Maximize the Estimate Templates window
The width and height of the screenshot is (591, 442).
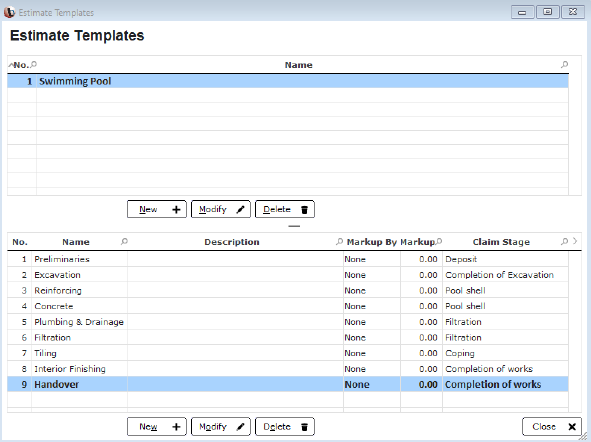click(548, 12)
